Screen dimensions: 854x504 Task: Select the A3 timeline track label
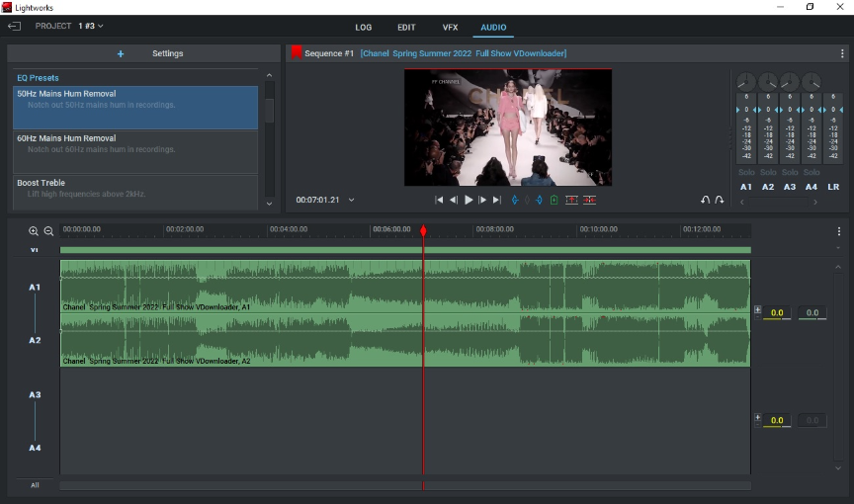(x=35, y=394)
